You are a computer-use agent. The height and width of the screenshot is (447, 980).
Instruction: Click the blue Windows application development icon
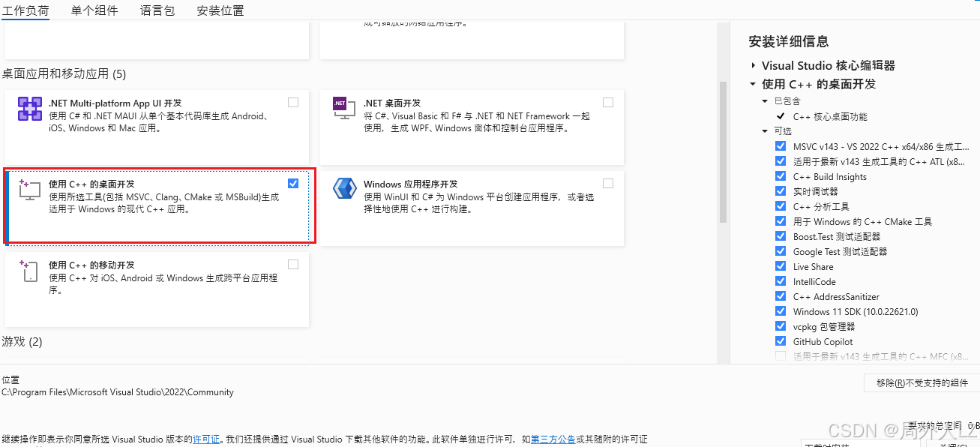[344, 188]
